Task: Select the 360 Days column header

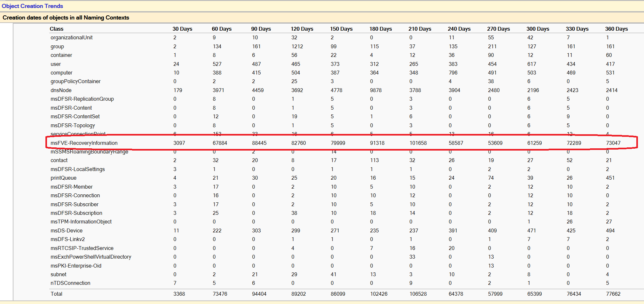Action: pos(616,29)
